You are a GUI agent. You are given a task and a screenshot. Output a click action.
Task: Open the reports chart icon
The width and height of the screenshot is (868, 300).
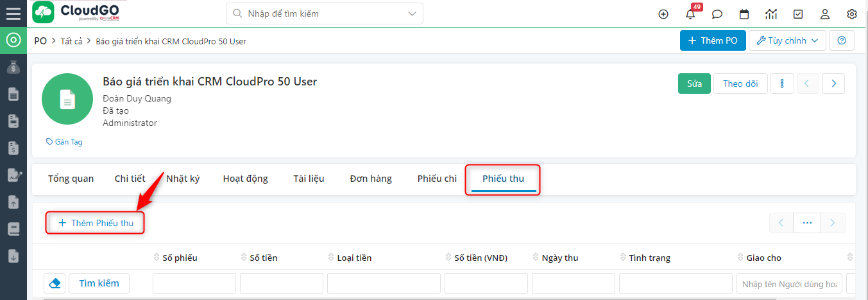click(771, 14)
